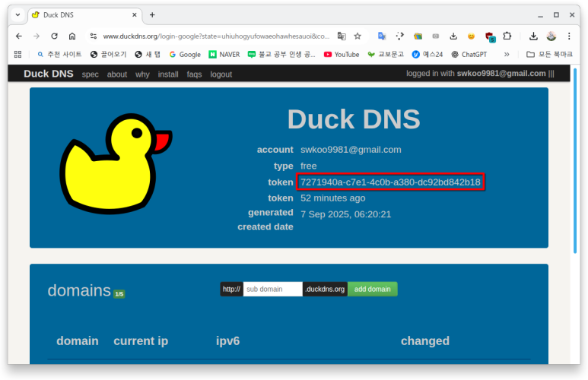Click the account email swkoo9981@gmail.com text

(x=351, y=150)
